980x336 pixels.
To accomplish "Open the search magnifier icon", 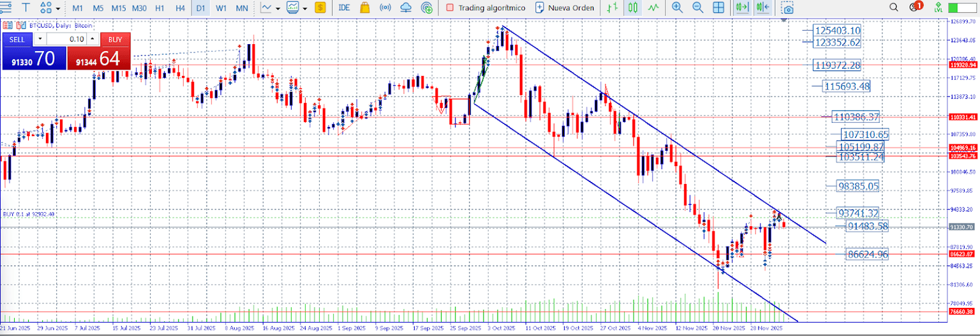I will click(894, 8).
